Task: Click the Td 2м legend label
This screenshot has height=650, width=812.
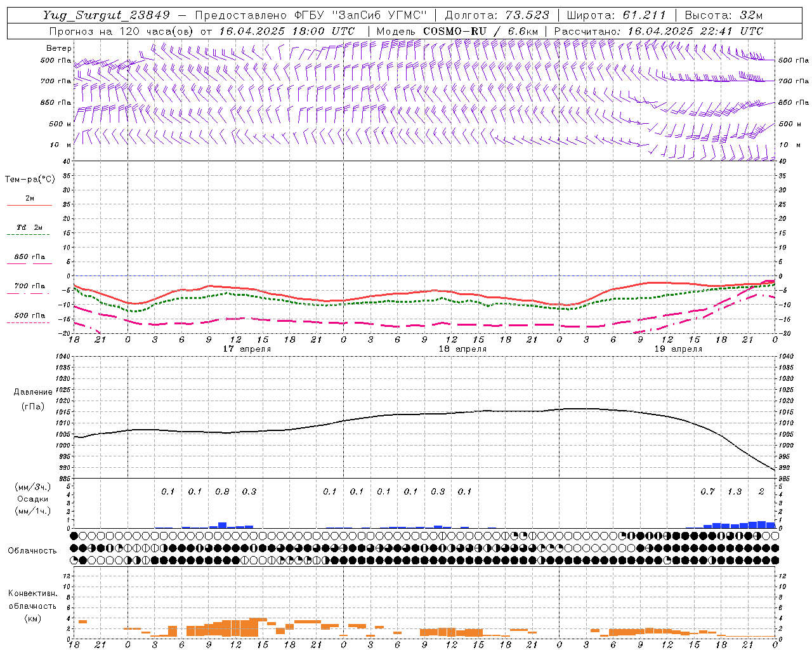Action: [x=29, y=227]
